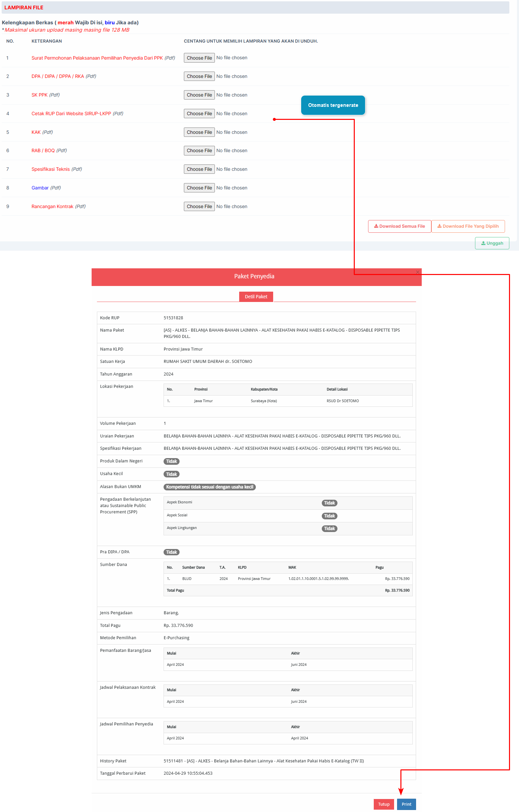Click the blue Gambar label
Image resolution: width=519 pixels, height=812 pixels.
[40, 188]
